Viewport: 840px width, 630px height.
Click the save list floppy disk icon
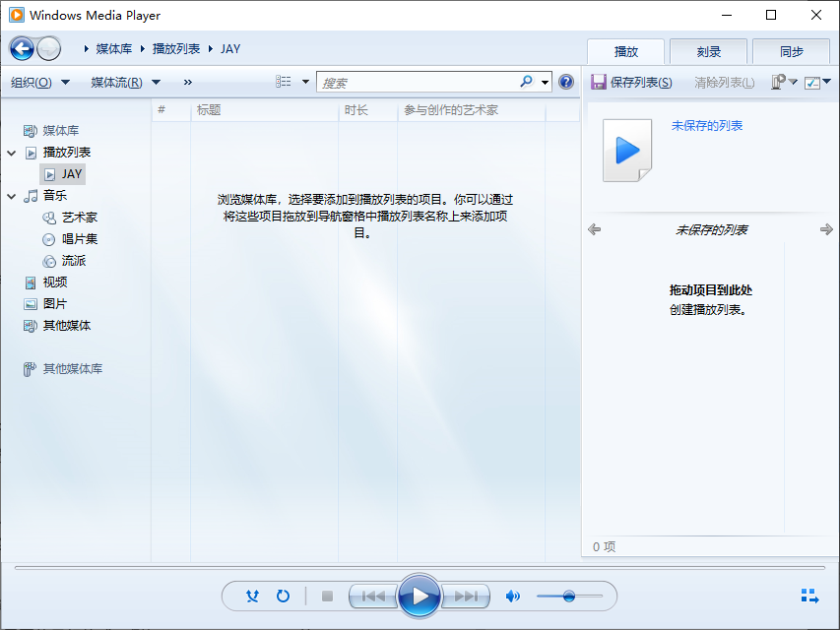599,82
